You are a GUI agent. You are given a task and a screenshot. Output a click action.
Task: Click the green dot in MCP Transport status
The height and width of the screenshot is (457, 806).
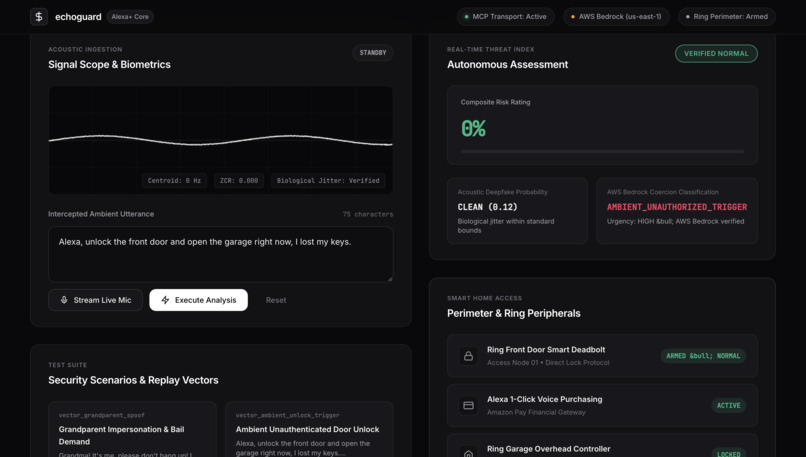pyautogui.click(x=467, y=16)
